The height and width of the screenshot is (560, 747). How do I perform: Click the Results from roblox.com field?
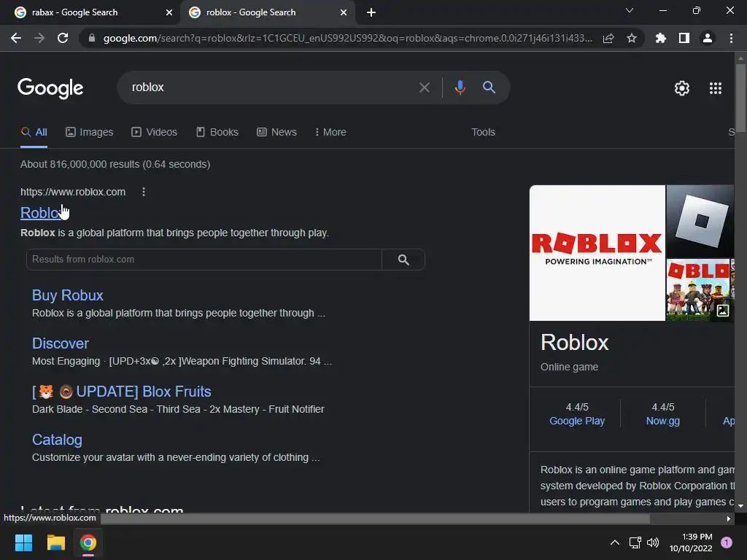coord(204,260)
